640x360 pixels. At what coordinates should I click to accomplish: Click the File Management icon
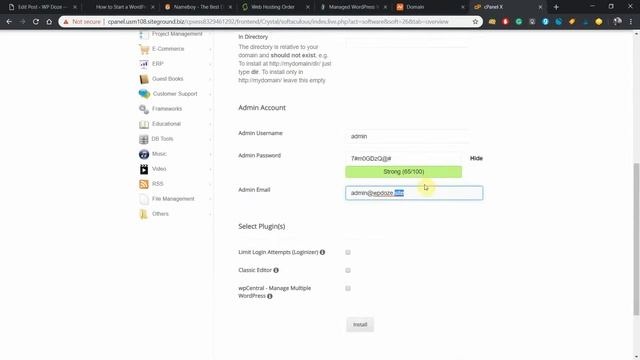click(144, 199)
